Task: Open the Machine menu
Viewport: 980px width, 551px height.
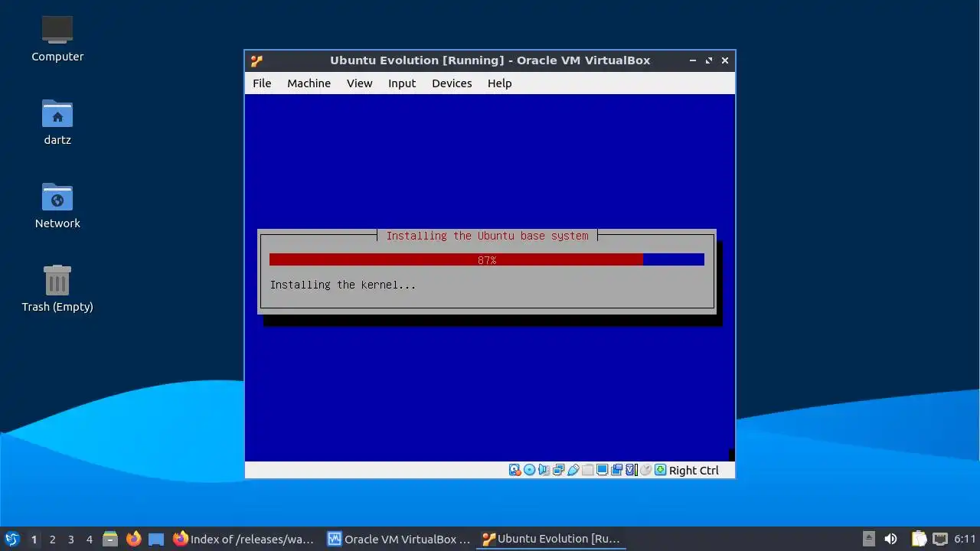Action: 309,83
